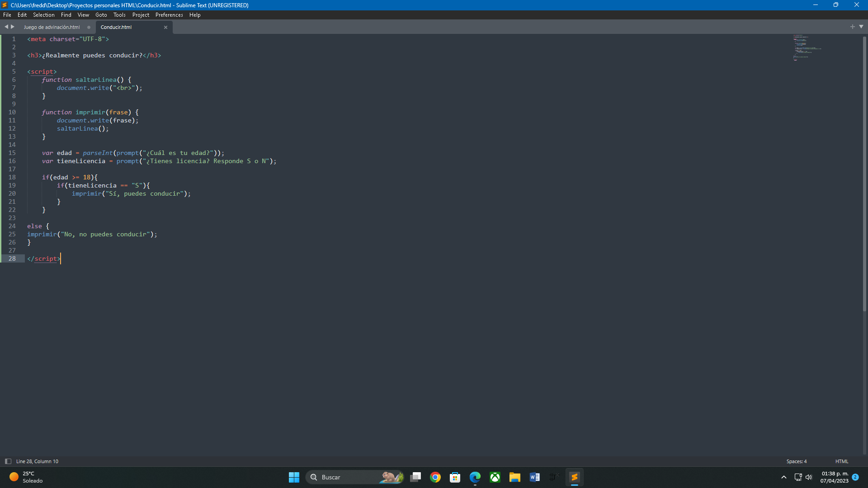The image size is (868, 488).
Task: Launch Microsoft Edge from taskbar
Action: tap(475, 477)
